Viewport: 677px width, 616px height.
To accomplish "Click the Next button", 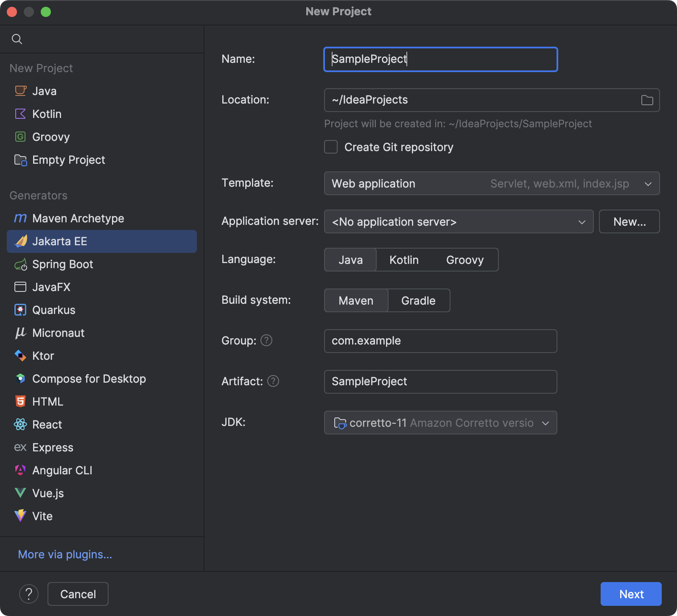I will pyautogui.click(x=631, y=594).
